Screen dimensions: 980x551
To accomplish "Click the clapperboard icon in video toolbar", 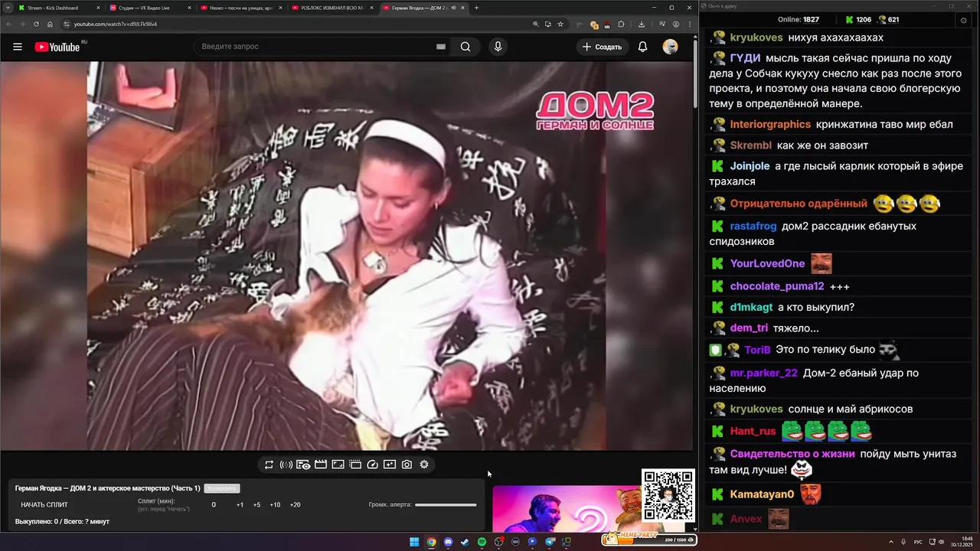I will 321,465.
